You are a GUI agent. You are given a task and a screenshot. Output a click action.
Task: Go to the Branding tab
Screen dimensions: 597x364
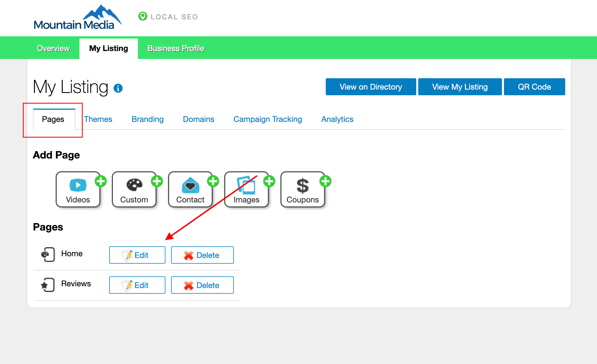148,119
